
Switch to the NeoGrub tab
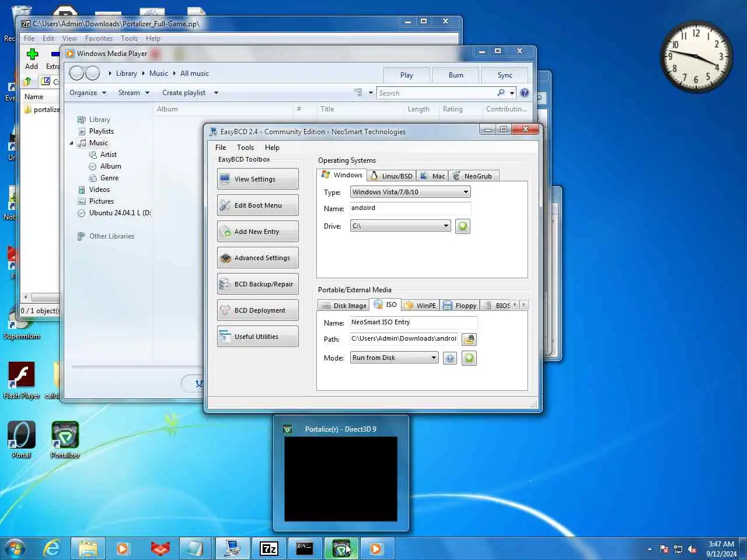coord(473,176)
